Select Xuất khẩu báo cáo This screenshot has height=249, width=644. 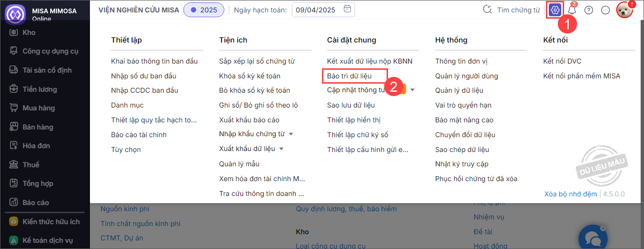tap(249, 120)
